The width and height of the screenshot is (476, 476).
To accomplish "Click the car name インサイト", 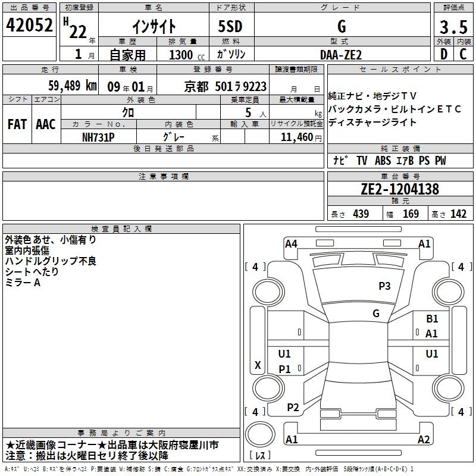I will tap(154, 26).
